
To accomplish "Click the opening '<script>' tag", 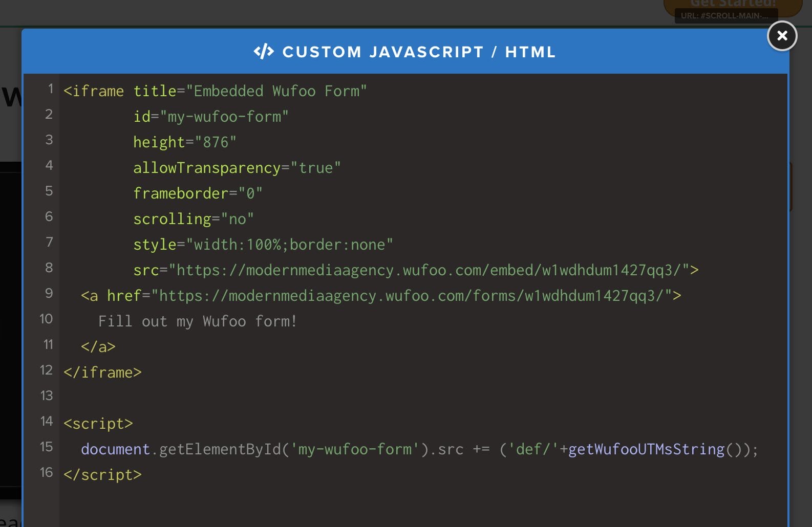I will (x=98, y=424).
